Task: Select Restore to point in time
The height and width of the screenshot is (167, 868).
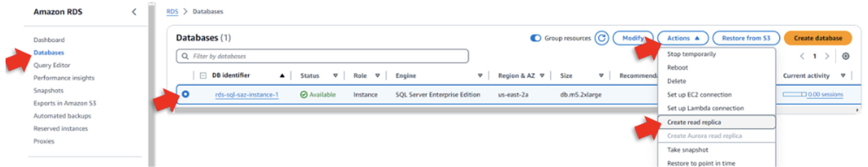Action: 701,163
